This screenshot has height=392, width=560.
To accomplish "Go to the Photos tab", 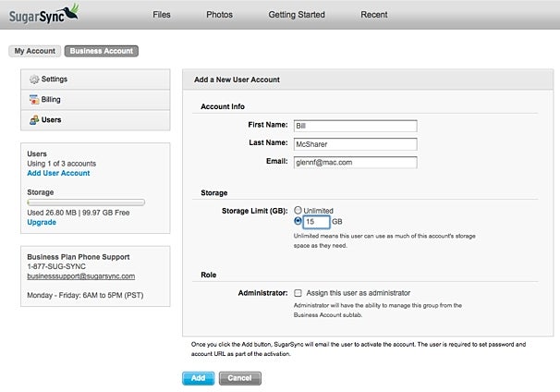I will click(x=219, y=15).
